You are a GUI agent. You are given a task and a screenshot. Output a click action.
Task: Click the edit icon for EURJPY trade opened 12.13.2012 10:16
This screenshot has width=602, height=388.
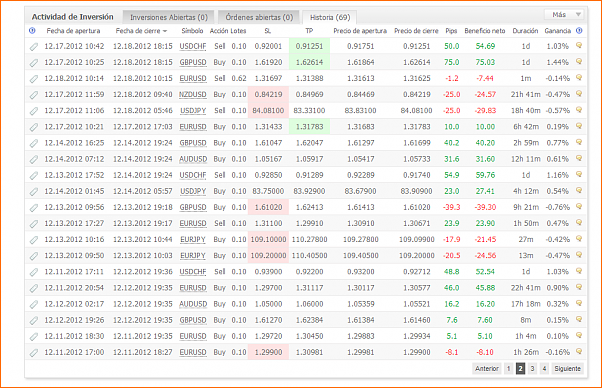pos(34,240)
